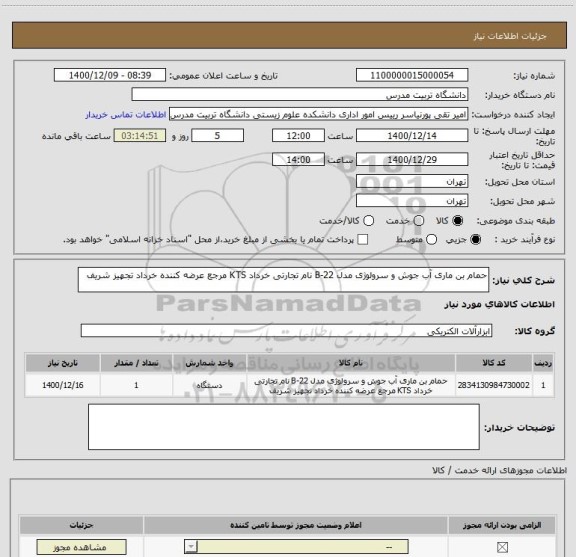The width and height of the screenshot is (576, 557).
Task: Click the دستگاه unit cell
Action: point(209,385)
